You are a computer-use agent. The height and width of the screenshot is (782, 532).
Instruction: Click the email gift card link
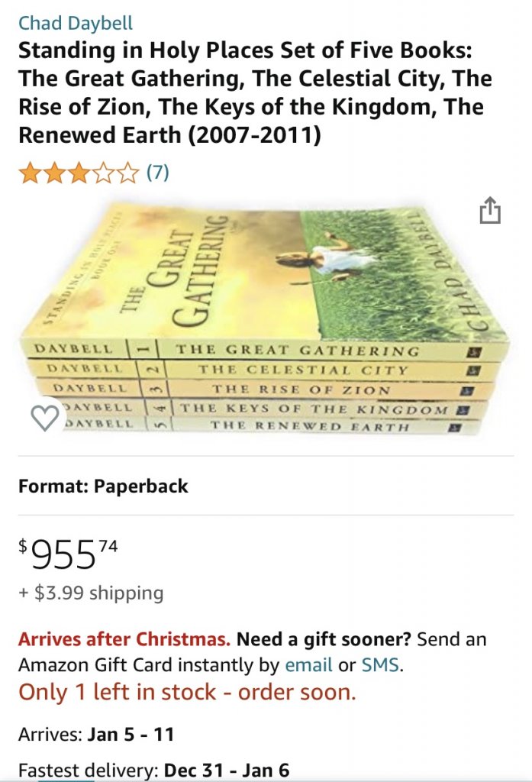tap(308, 665)
